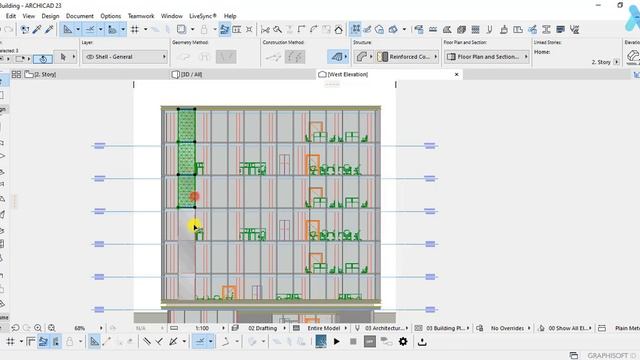Open the Options menu
The width and height of the screenshot is (640, 360).
pos(111,16)
